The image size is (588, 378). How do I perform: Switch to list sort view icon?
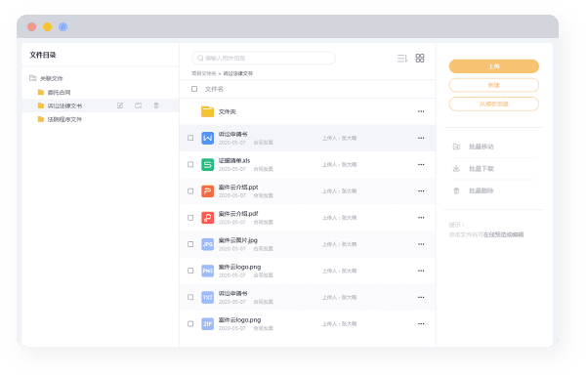point(402,59)
